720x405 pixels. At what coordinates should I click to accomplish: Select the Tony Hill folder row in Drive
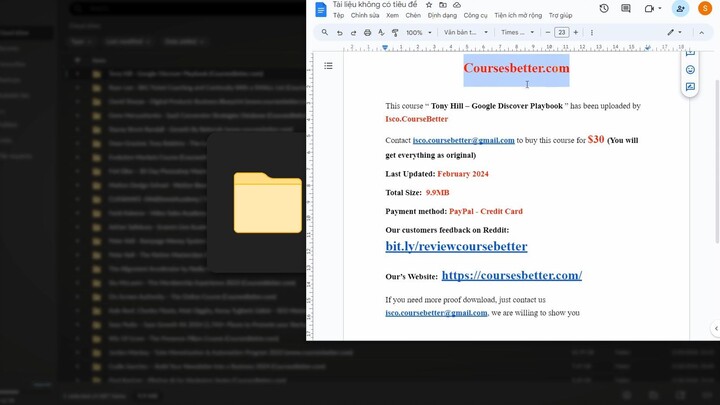pyautogui.click(x=184, y=73)
